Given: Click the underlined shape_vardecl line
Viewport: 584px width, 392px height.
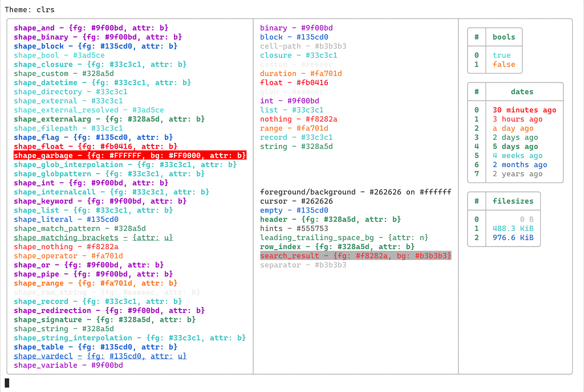Looking at the screenshot, I should click(100, 356).
